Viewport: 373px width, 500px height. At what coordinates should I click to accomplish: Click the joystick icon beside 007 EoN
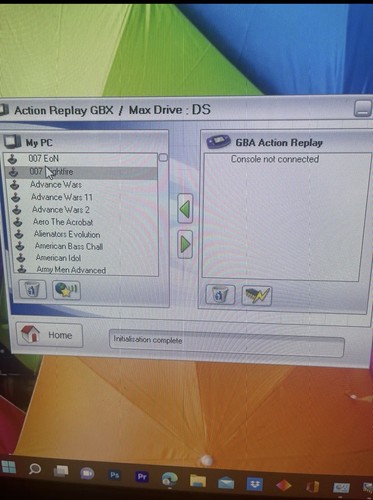pos(12,159)
